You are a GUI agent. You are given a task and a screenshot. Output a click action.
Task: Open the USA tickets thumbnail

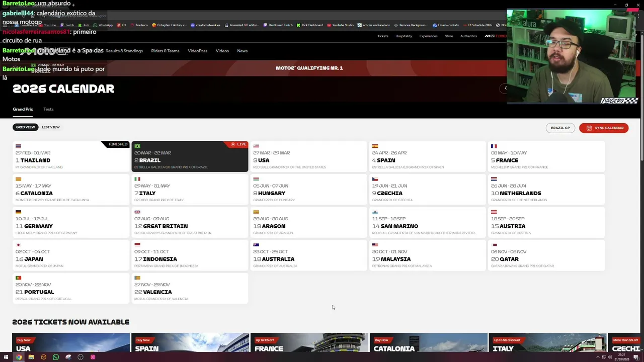(71, 342)
